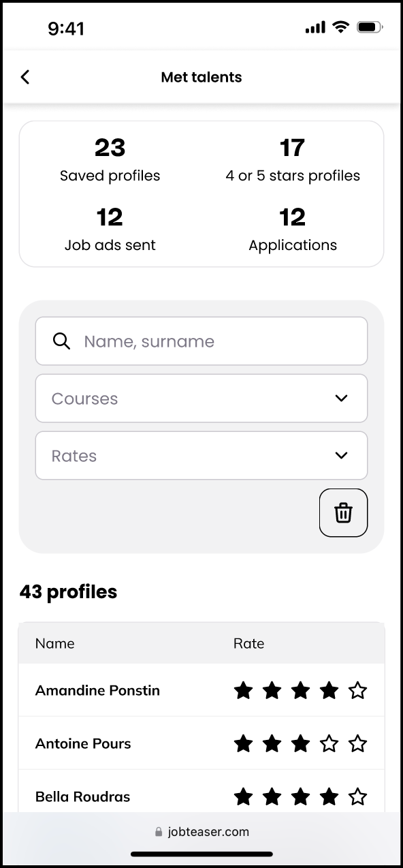Set Amandine Ponstin's rating to five stars
The image size is (403, 868).
tap(357, 691)
